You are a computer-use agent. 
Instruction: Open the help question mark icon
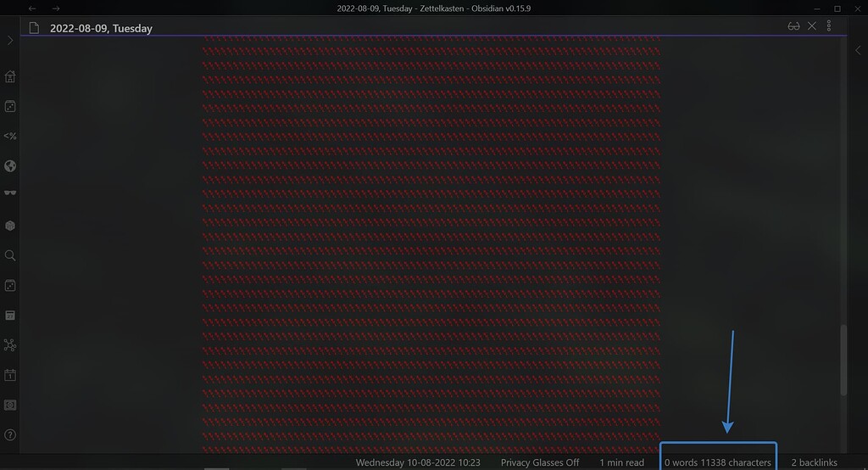click(10, 435)
